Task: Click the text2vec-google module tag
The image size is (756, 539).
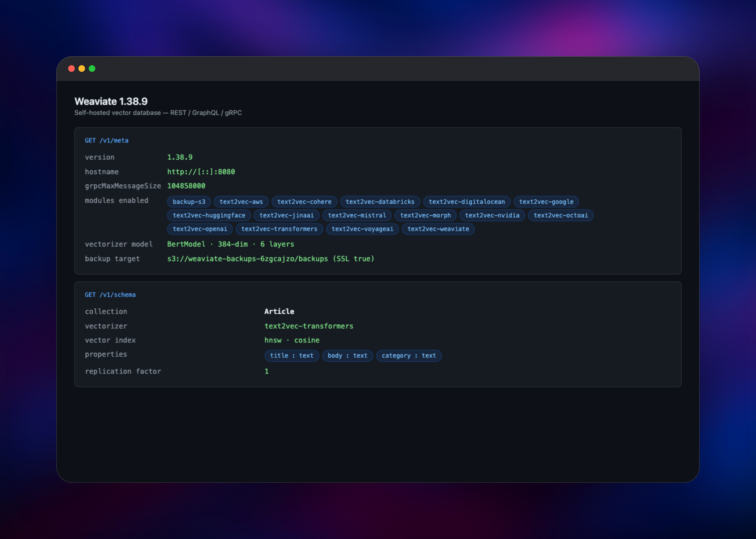Action: 546,202
